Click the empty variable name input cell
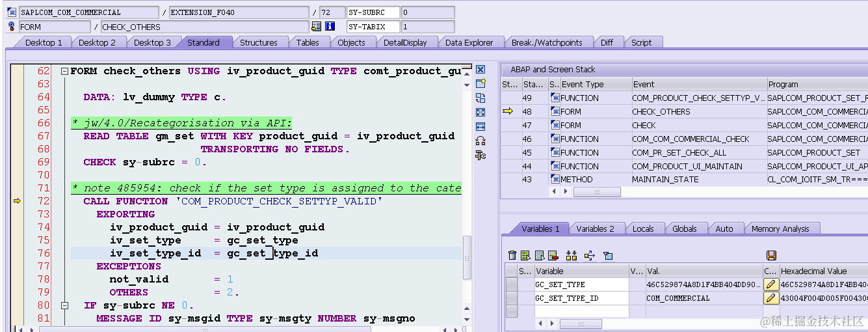This screenshot has height=332, width=868. [581, 311]
